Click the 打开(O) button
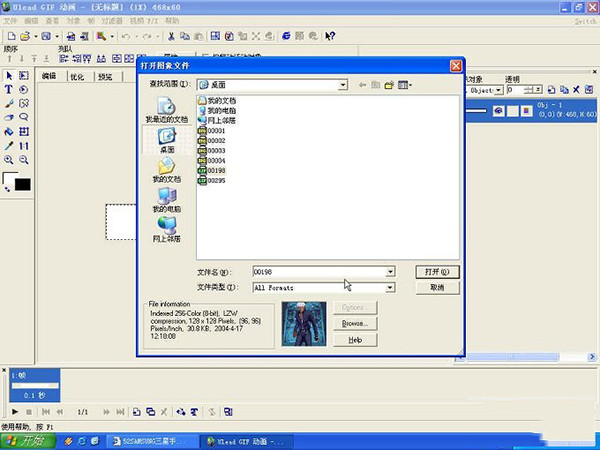The width and height of the screenshot is (600, 450). [x=436, y=271]
